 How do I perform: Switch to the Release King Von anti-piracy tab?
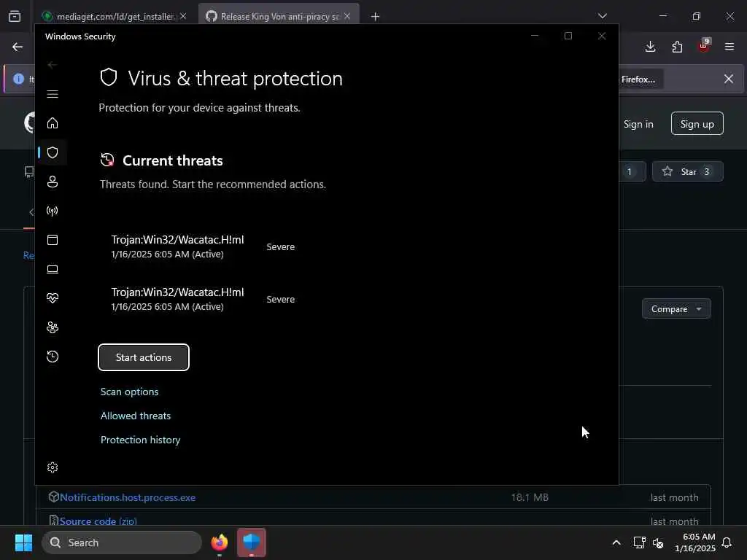pyautogui.click(x=279, y=16)
